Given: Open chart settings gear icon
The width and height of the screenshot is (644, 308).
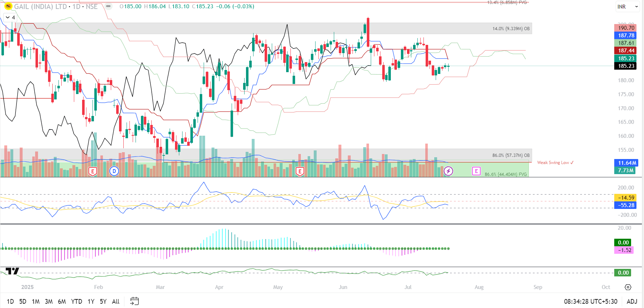Looking at the screenshot, I should 628,287.
